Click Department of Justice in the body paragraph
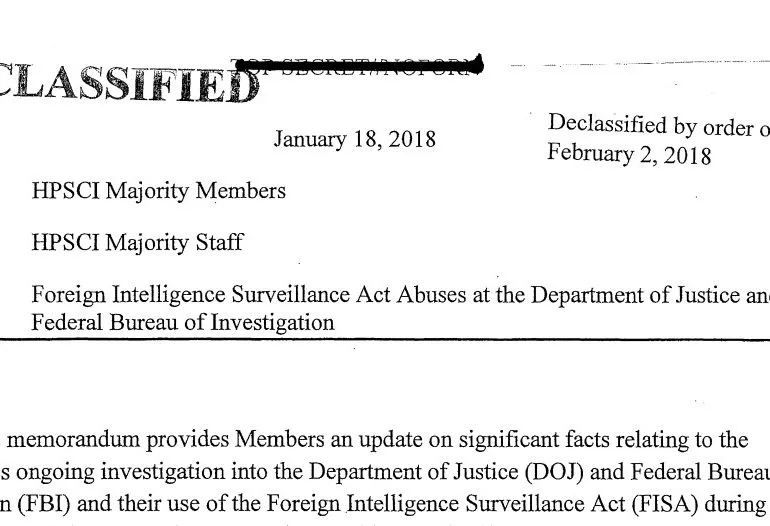Screen dimensions: 770x526 (413, 472)
